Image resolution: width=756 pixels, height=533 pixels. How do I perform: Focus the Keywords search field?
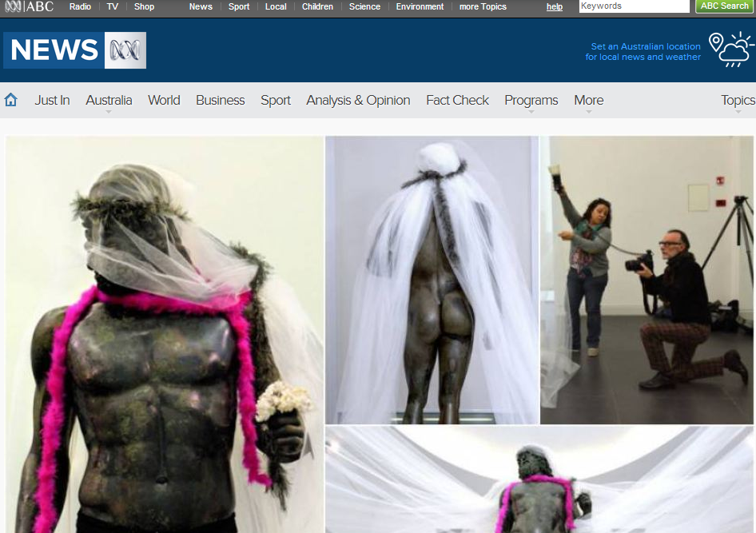pyautogui.click(x=633, y=6)
